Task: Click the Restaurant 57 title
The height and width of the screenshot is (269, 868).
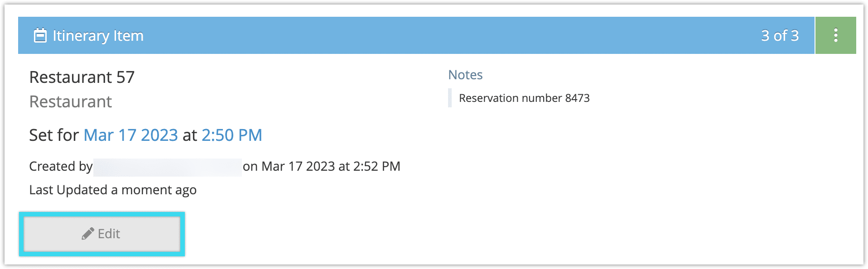Action: (82, 77)
